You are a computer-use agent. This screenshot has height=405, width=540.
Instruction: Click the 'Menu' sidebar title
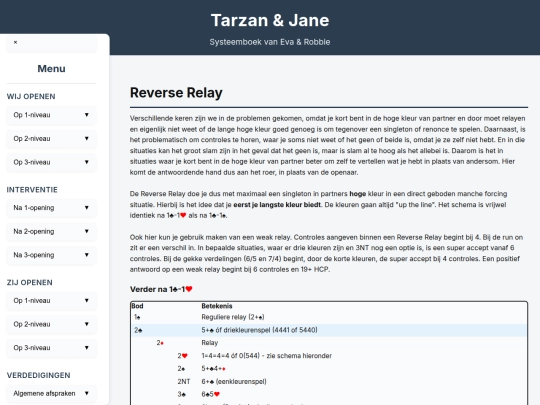click(x=51, y=69)
